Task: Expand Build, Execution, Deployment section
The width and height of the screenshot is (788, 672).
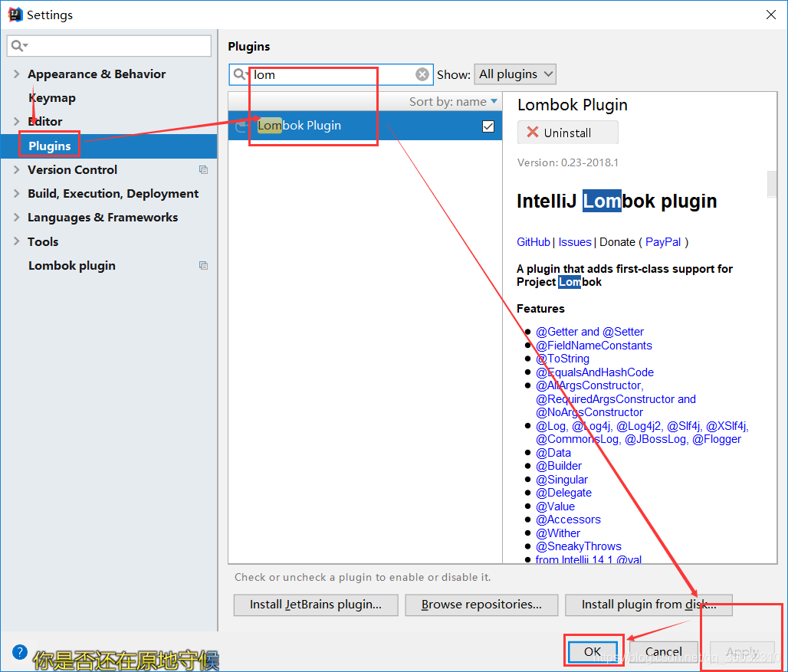Action: point(17,193)
